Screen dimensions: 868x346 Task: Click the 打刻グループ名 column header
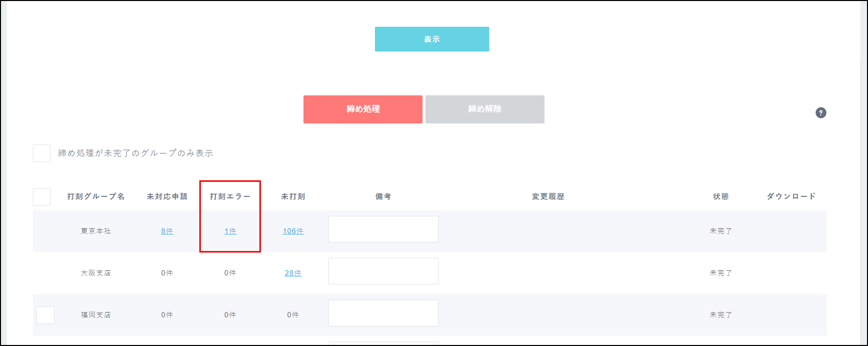click(x=96, y=196)
